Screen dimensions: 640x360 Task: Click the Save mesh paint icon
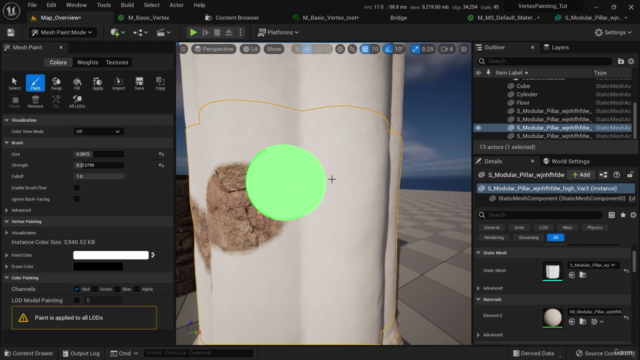tap(139, 83)
